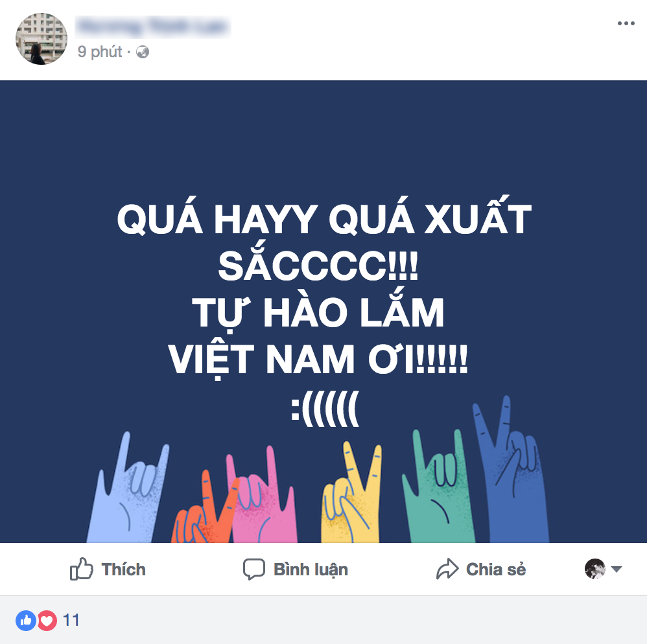Screen dimensions: 647x644
Task: Click the speech bubble comment icon
Action: pyautogui.click(x=253, y=569)
